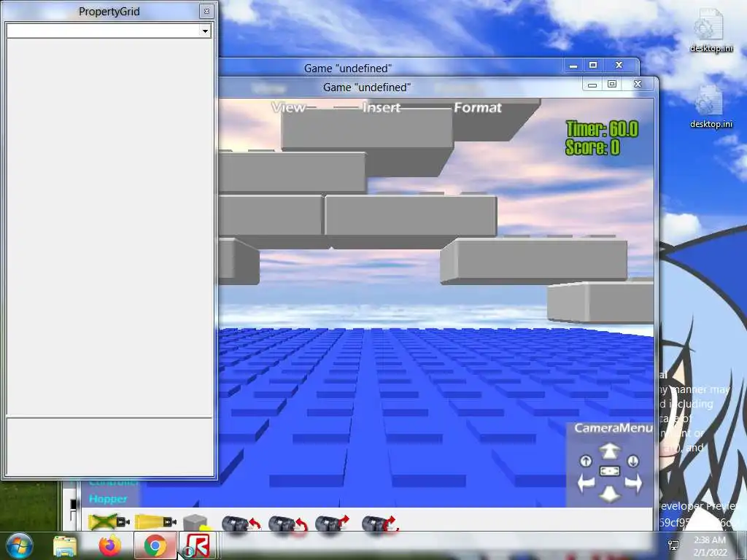
Task: Select motor tool with straight up-right arrow
Action: coord(332,524)
